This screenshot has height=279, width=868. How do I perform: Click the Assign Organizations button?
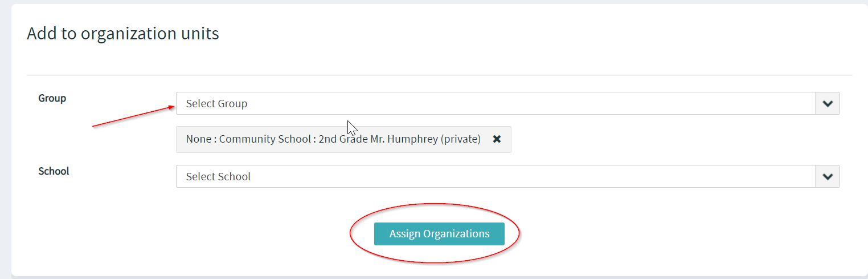click(439, 234)
